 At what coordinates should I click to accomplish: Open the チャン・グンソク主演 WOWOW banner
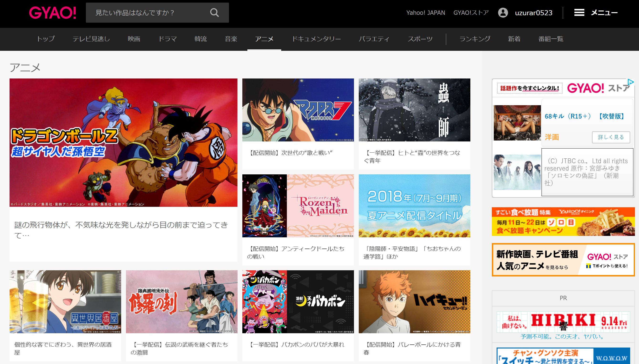coord(563,356)
